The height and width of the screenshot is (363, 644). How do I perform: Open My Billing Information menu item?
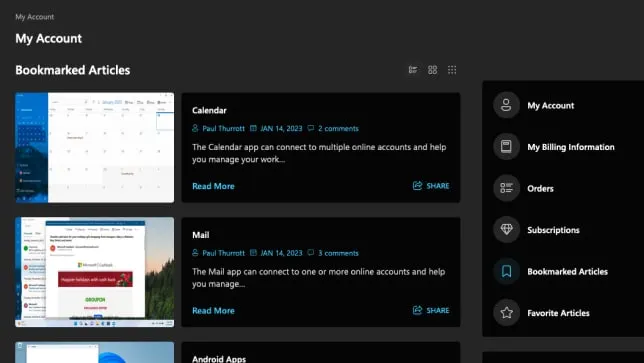[571, 147]
